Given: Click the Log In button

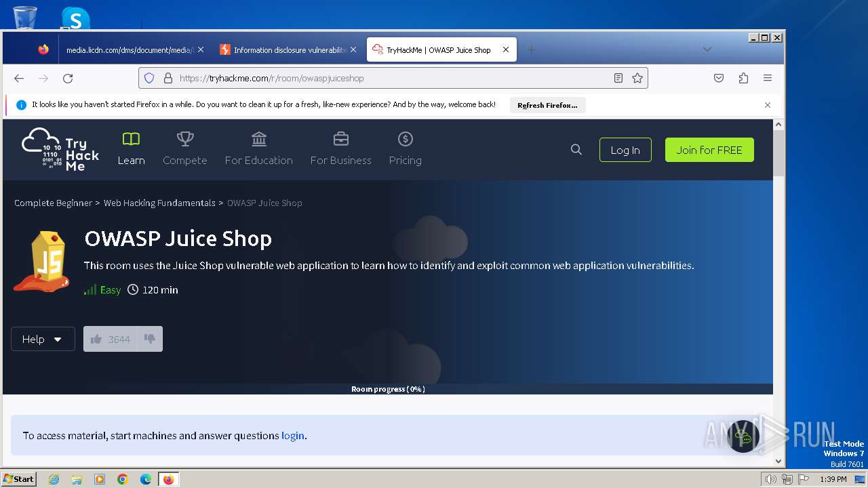Looking at the screenshot, I should point(625,150).
